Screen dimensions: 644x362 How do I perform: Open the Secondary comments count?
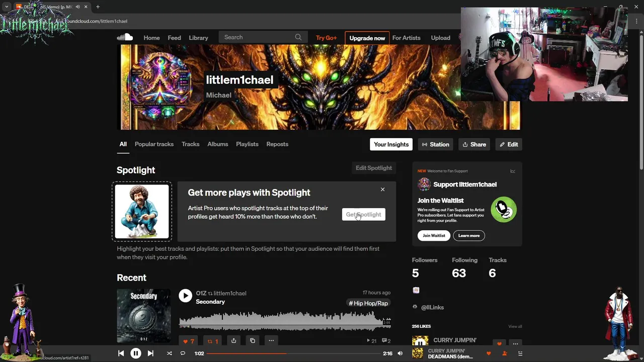[386, 341]
